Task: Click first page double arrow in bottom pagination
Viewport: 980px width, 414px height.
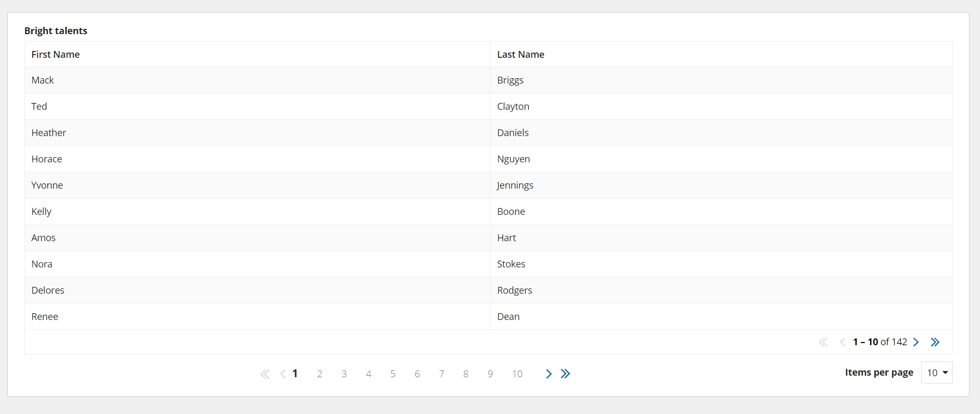Action: point(265,374)
